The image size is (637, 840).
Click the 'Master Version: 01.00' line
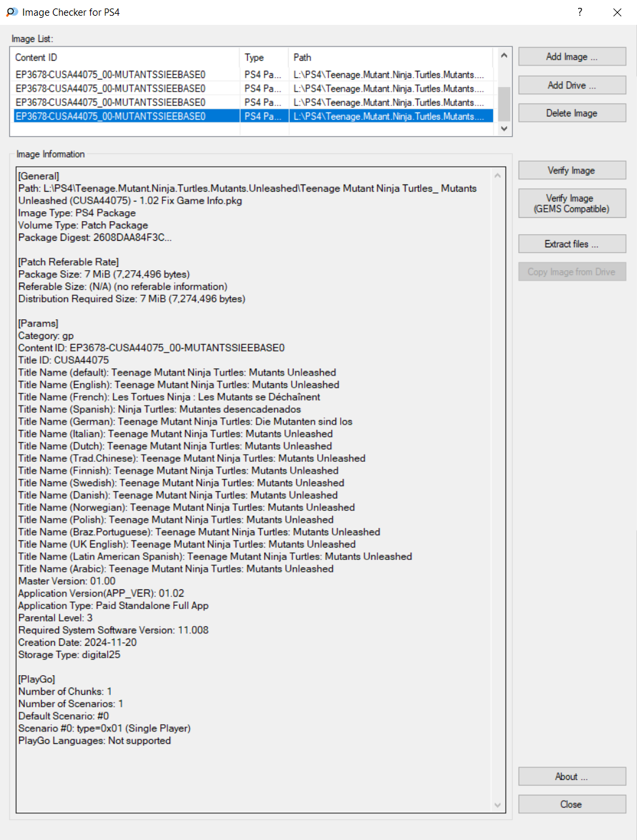point(67,581)
